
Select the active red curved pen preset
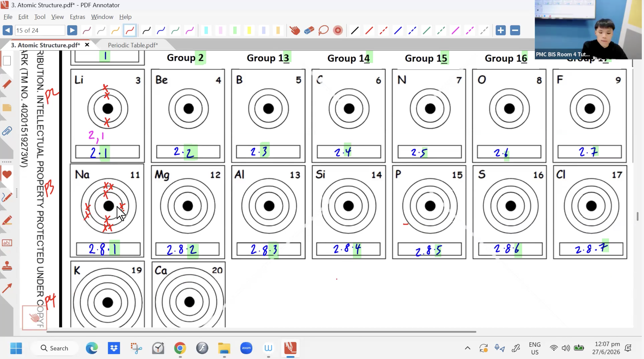[x=130, y=30]
